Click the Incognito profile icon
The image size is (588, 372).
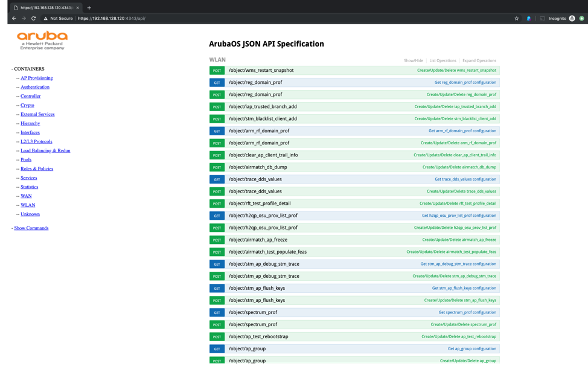(x=572, y=19)
